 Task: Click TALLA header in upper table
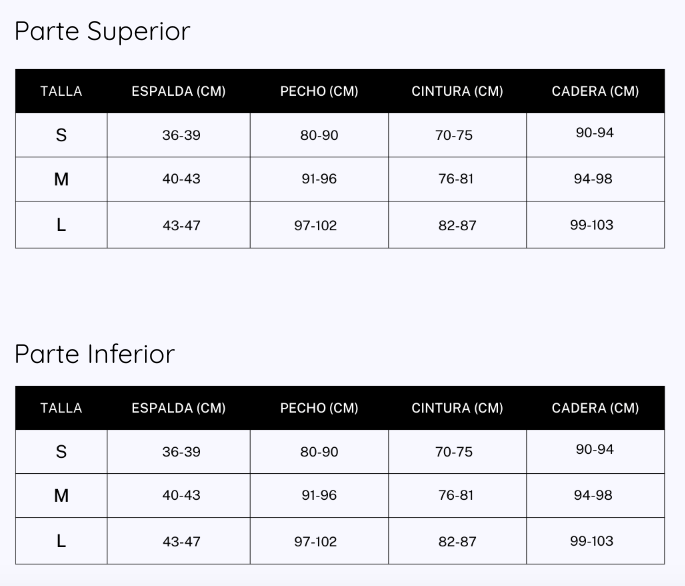click(x=61, y=91)
